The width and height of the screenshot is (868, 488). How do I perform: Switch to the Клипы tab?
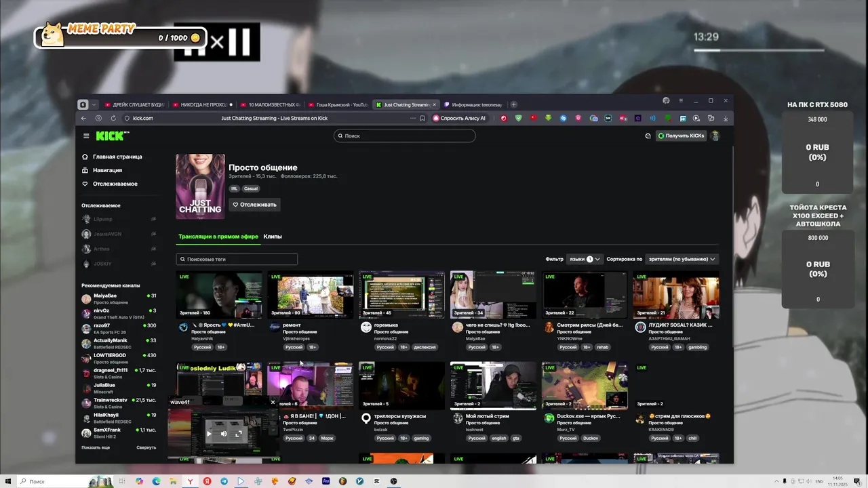[273, 237]
